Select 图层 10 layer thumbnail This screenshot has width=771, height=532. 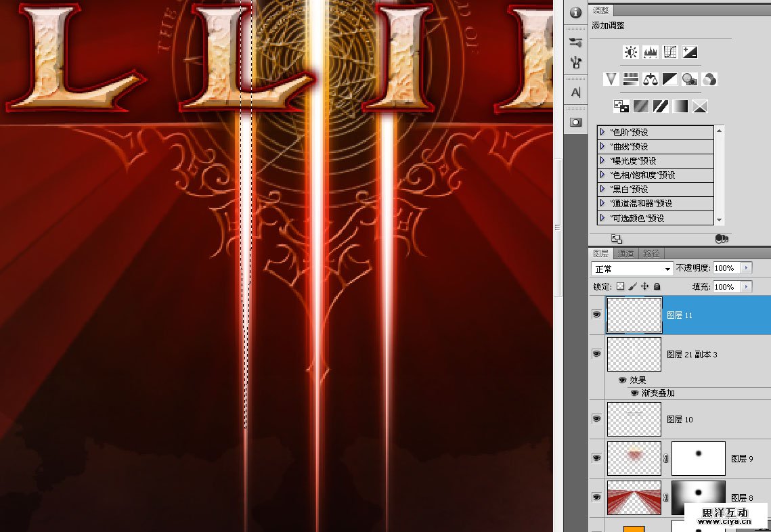[634, 419]
